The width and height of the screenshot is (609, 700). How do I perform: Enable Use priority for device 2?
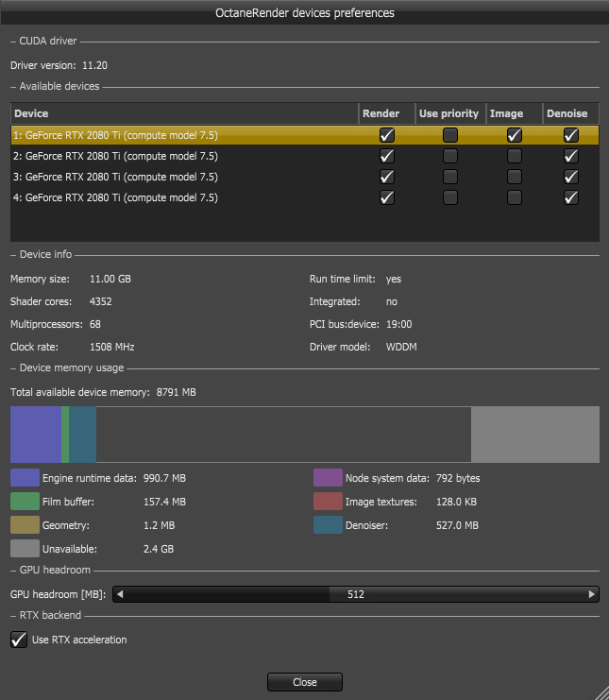450,156
